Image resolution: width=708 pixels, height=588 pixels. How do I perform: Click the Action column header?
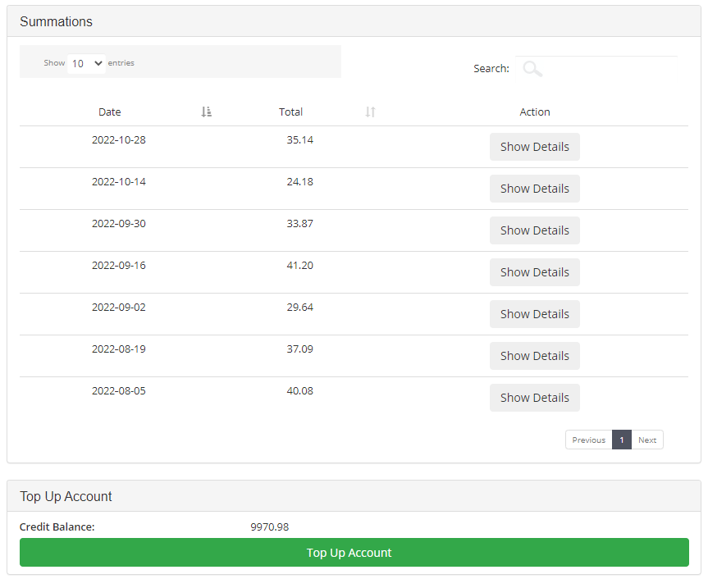coord(535,112)
